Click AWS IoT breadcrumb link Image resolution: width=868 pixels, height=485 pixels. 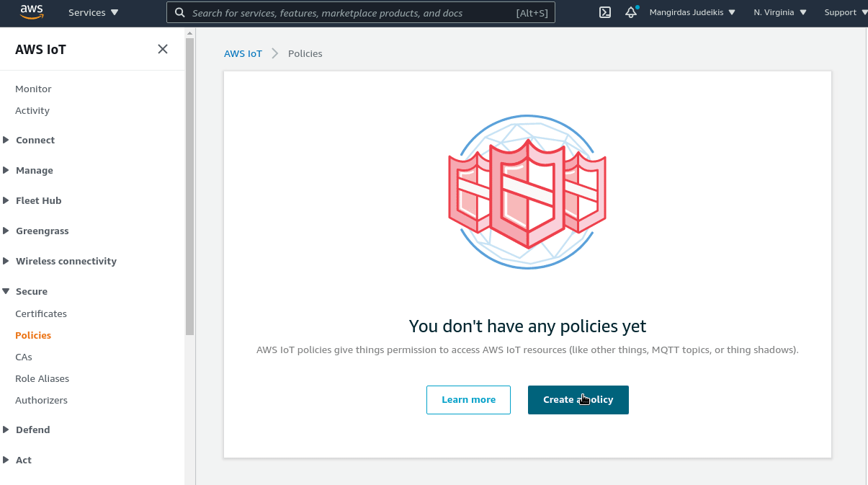[243, 53]
